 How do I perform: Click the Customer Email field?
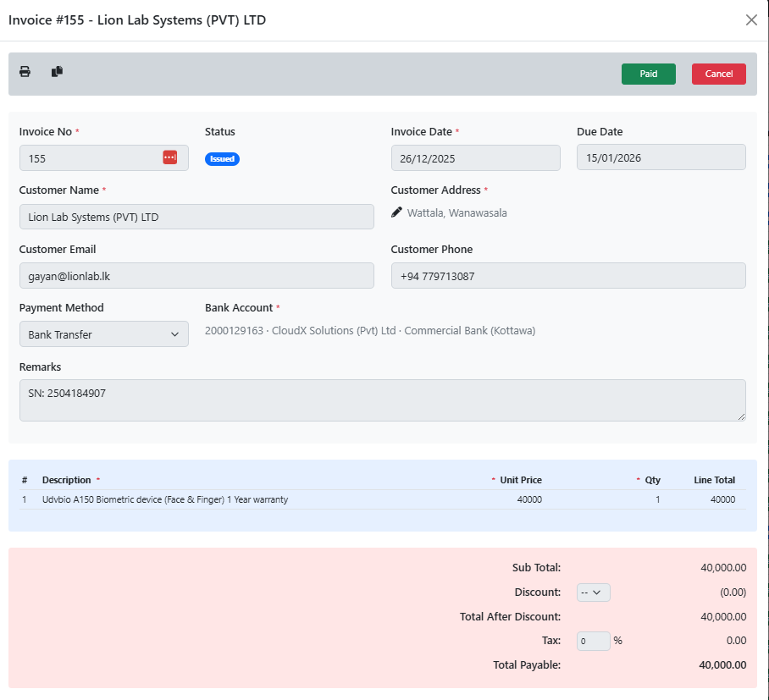tap(196, 275)
